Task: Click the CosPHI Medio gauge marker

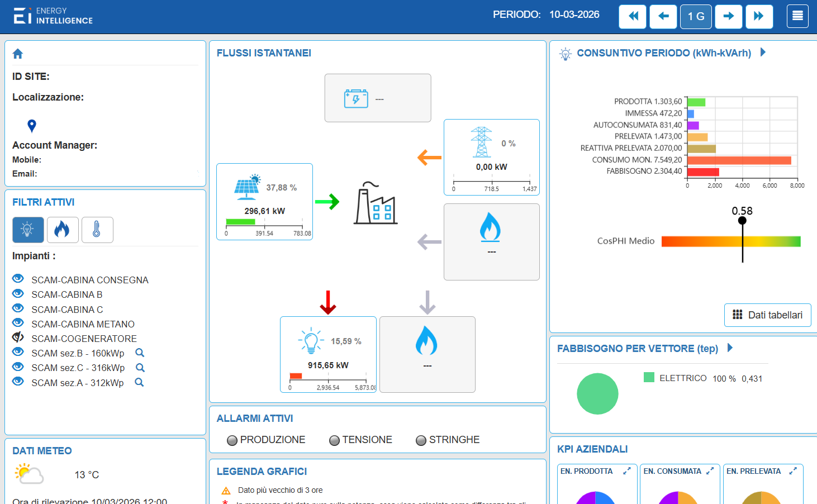Action: pos(742,221)
